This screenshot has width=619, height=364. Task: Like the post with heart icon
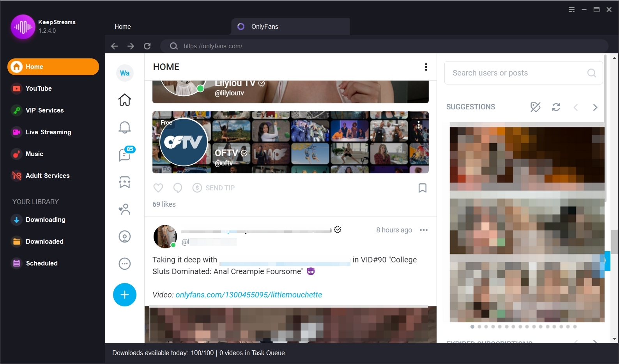[x=158, y=188]
